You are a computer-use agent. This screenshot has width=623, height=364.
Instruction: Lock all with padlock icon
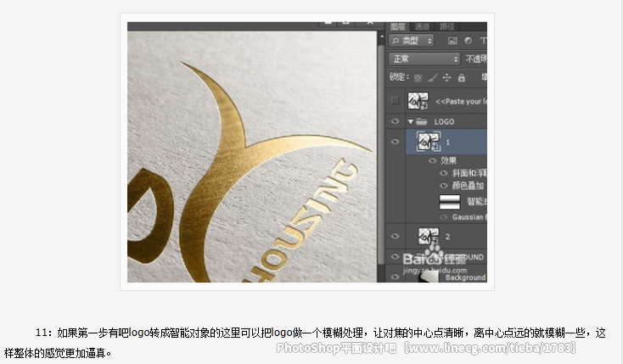click(x=461, y=77)
